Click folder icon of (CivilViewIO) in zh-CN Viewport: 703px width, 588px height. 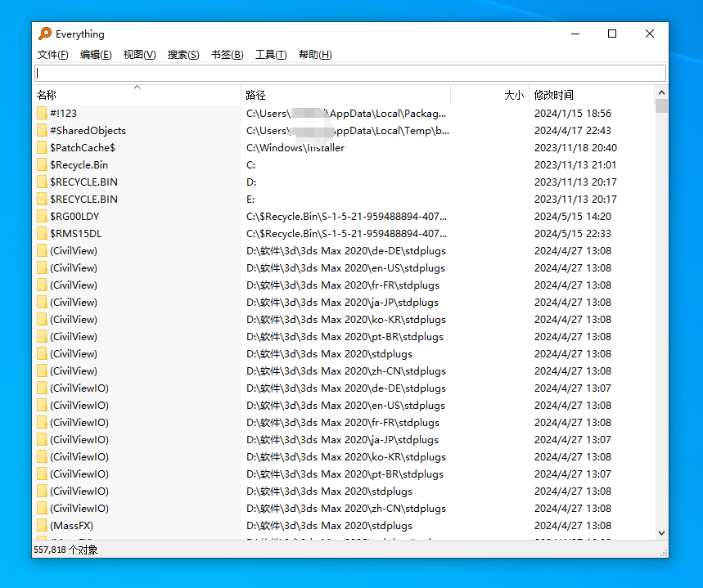(x=42, y=508)
